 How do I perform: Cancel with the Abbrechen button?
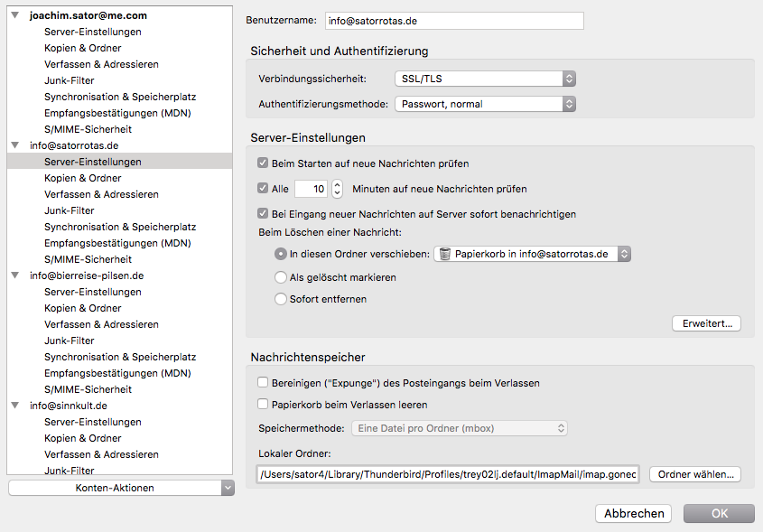[x=634, y=513]
